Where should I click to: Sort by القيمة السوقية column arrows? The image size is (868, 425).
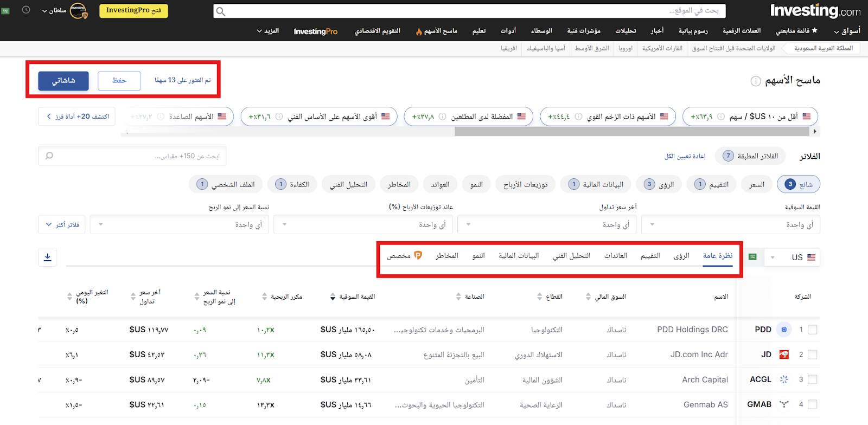(x=333, y=297)
